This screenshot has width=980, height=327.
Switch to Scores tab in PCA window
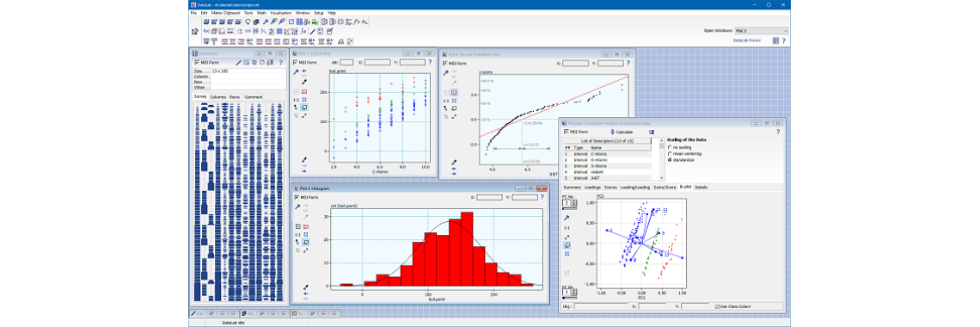click(x=610, y=187)
